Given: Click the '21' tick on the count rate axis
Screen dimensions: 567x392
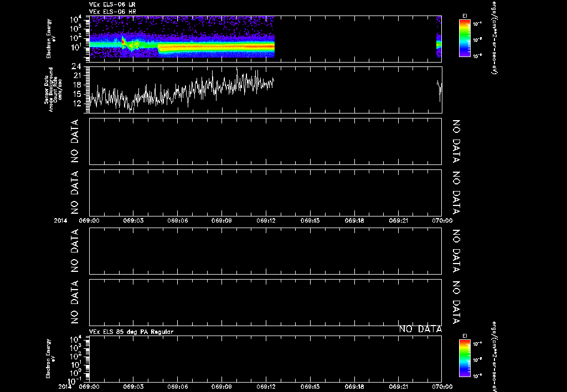Looking at the screenshot, I should click(x=76, y=76).
